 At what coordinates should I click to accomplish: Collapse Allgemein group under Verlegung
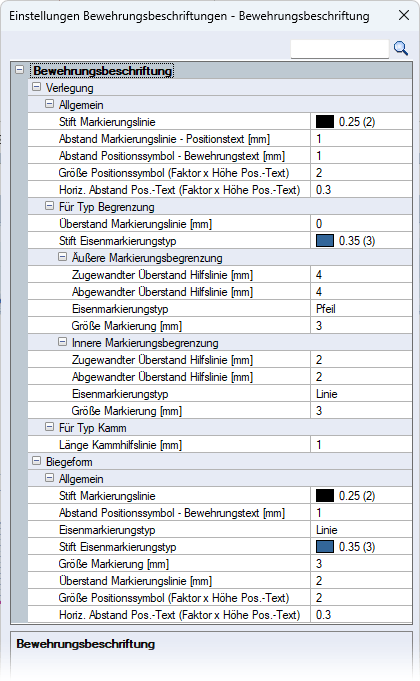coord(50,104)
